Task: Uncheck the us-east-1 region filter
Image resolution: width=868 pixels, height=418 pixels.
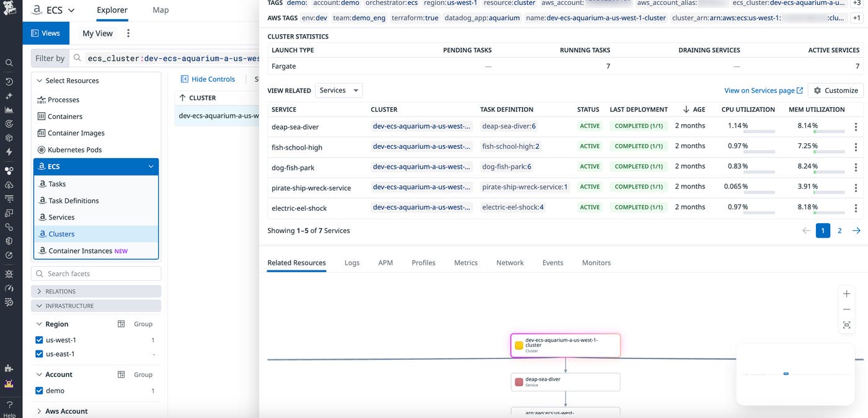Action: 39,354
